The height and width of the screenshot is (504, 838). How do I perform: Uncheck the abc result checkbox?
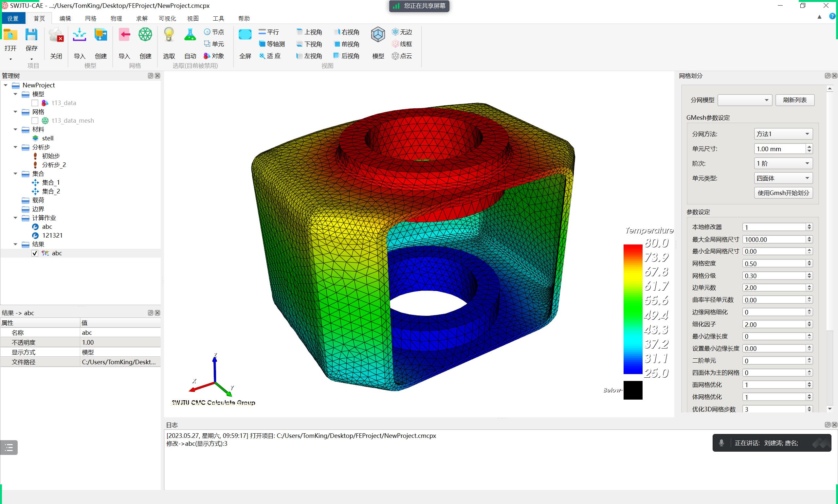click(35, 253)
